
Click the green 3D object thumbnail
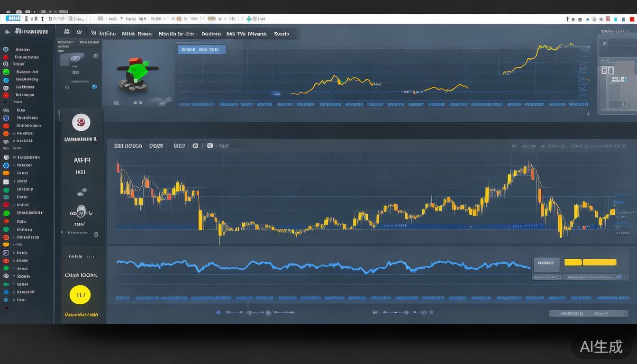[x=135, y=74]
